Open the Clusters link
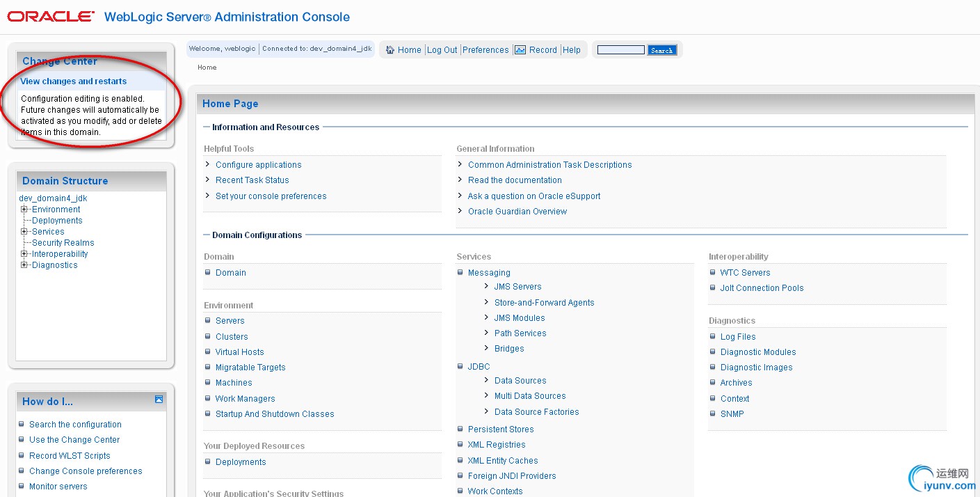Screen dimensions: 980x497 [x=232, y=337]
